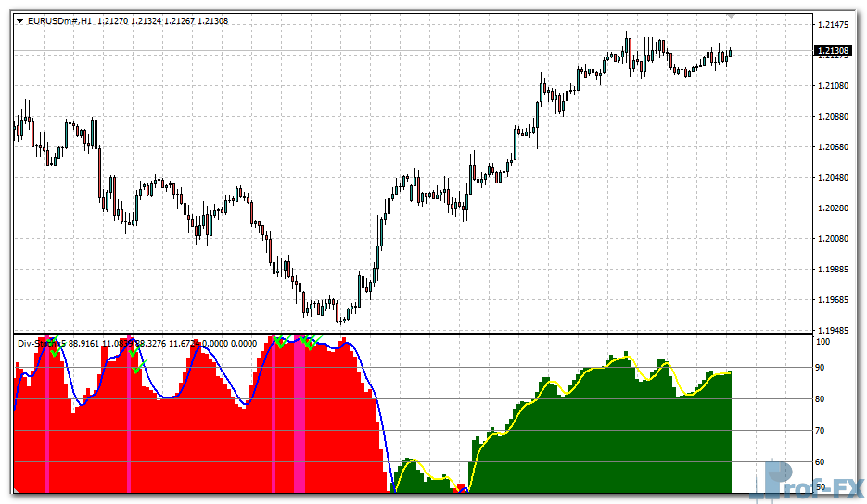
Task: Click the current price tag 1.21308
Action: (x=833, y=51)
